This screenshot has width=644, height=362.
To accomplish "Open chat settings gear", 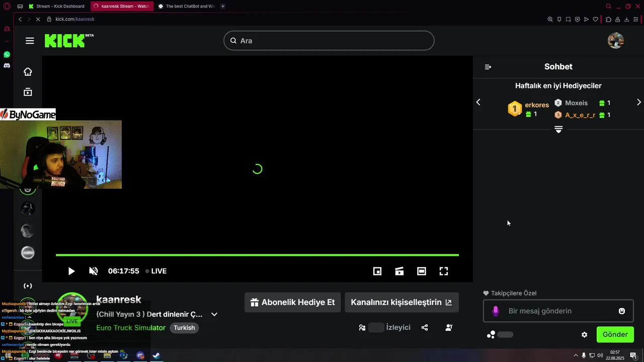I will coord(584,334).
